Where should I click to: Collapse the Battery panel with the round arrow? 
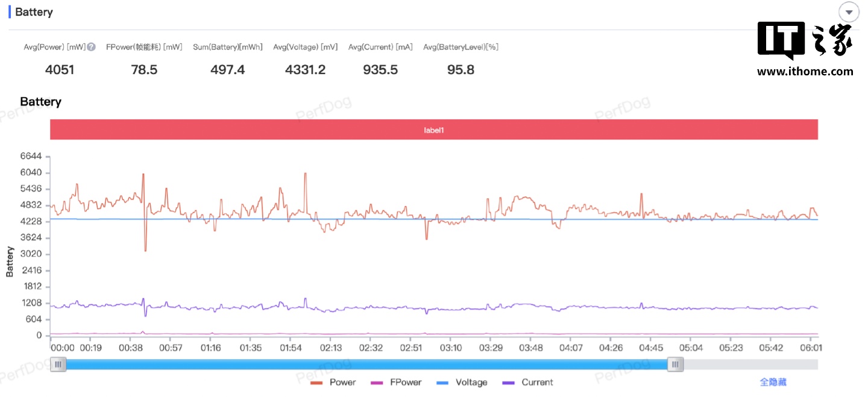849,13
